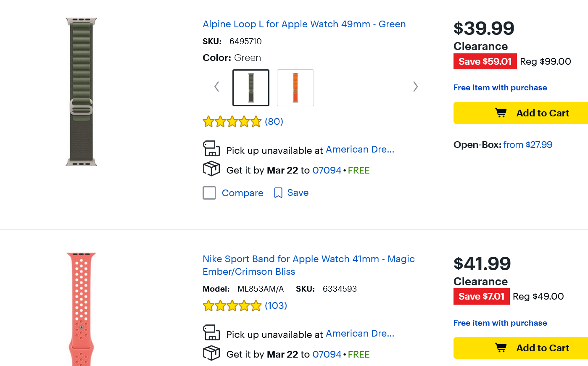Change delivery ZIP code 07094 for Nike band
The width and height of the screenshot is (588, 366).
(327, 354)
